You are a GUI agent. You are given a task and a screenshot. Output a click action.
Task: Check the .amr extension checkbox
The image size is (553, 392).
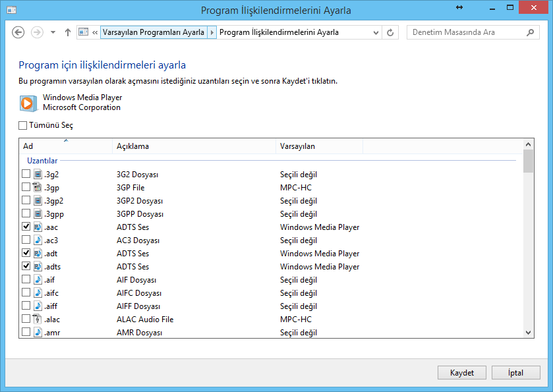point(26,332)
